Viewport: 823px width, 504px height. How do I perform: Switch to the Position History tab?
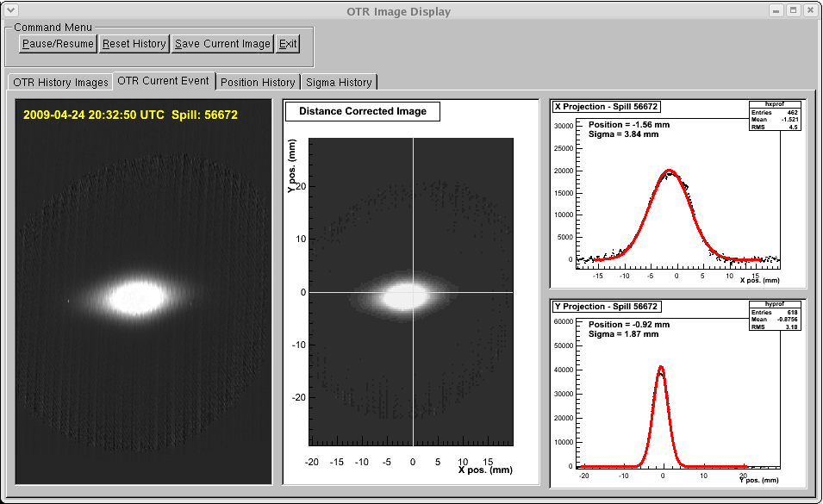[x=257, y=83]
